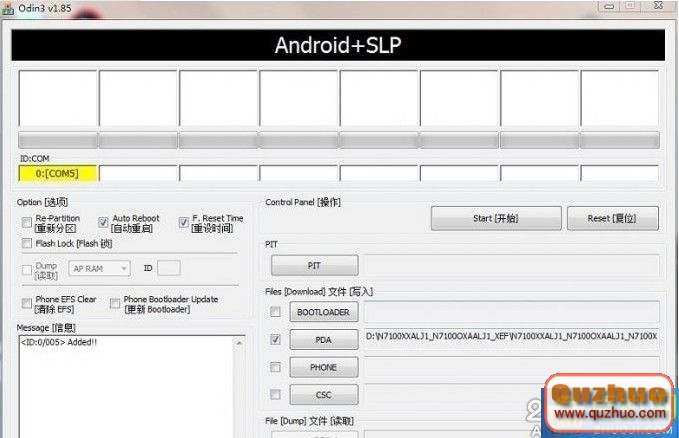Viewport: 679px width, 438px height.
Task: Click the Message box scroll up arrow
Action: point(239,343)
